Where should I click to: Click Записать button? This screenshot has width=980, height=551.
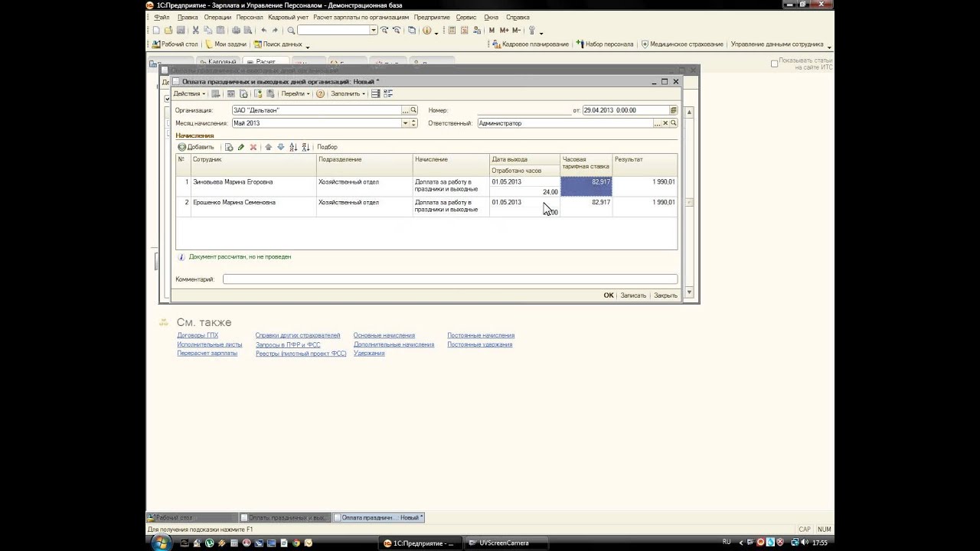633,295
